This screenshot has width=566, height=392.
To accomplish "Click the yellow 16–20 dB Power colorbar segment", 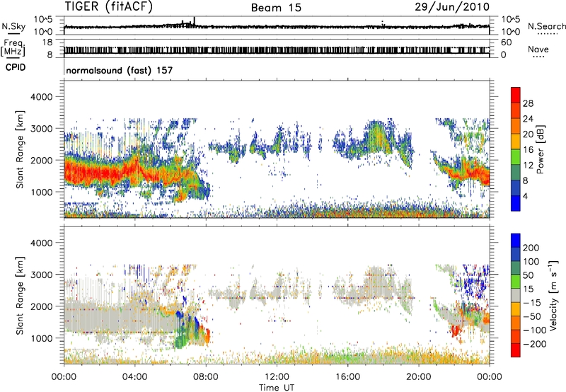I will point(516,142).
